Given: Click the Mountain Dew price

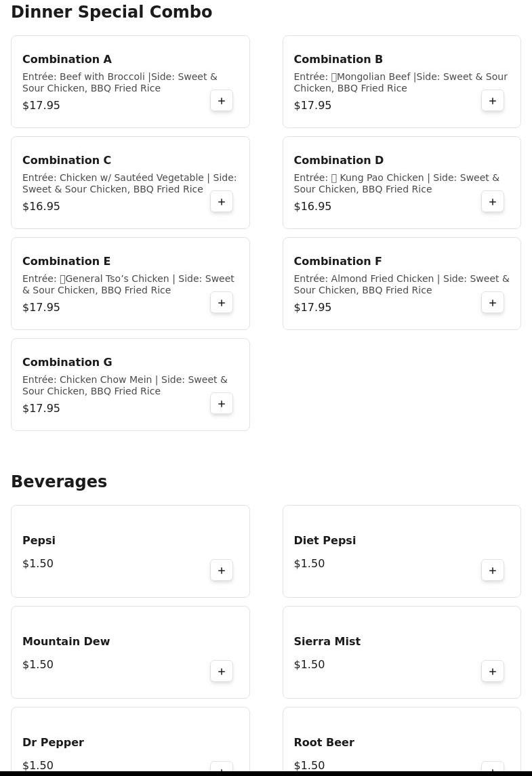Looking at the screenshot, I should click(x=38, y=665).
